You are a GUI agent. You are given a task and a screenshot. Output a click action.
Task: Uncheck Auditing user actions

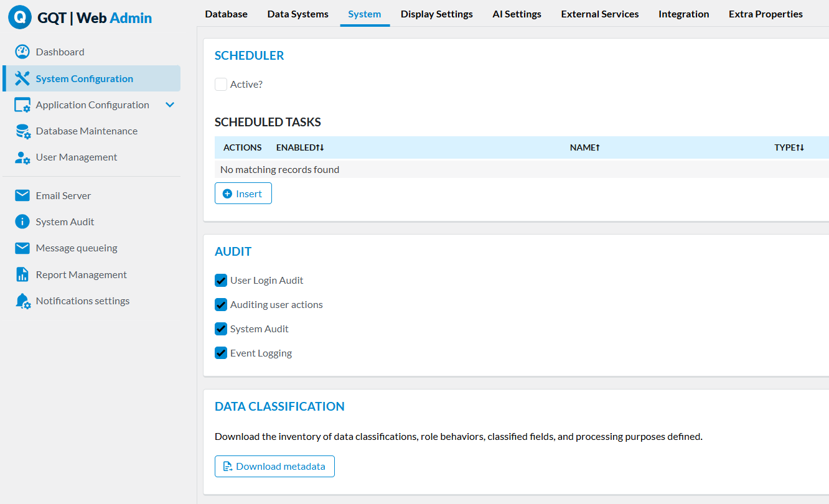coord(221,305)
